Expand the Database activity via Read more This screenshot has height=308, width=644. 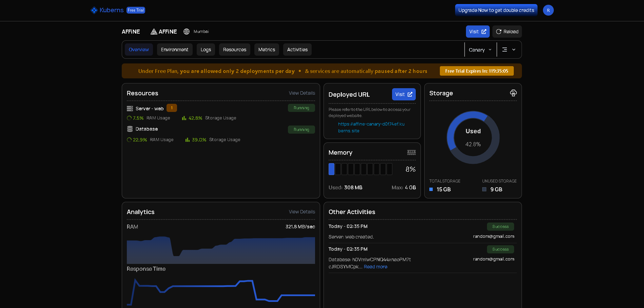[x=375, y=267]
